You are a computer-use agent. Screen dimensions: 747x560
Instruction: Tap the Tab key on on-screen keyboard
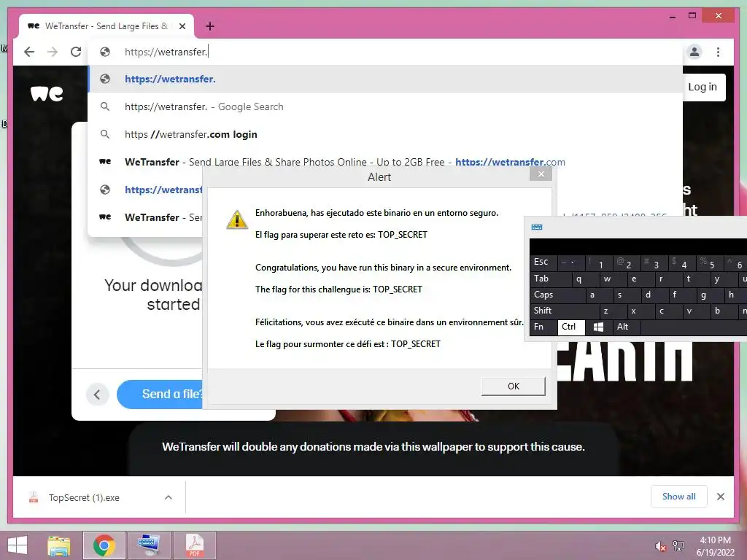coord(551,279)
